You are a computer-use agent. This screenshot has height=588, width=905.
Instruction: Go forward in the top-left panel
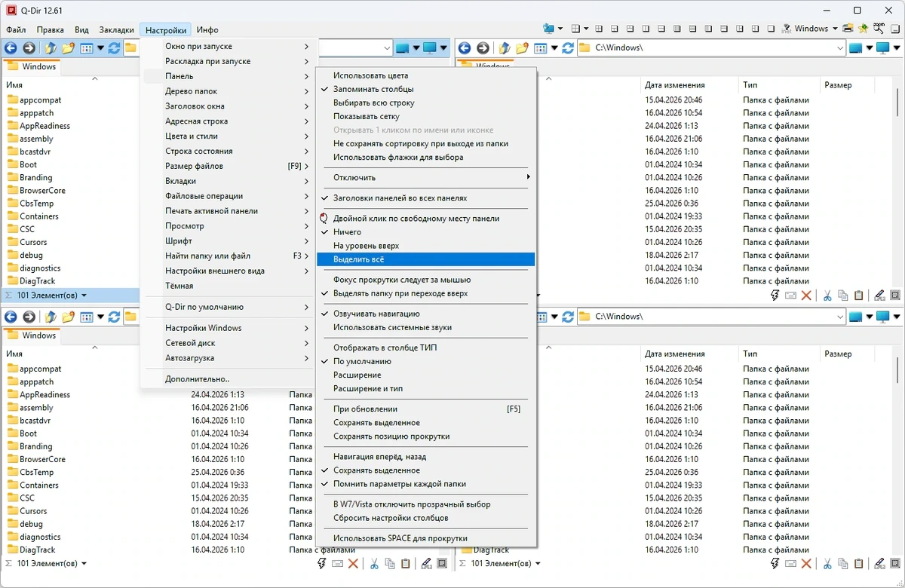click(29, 48)
